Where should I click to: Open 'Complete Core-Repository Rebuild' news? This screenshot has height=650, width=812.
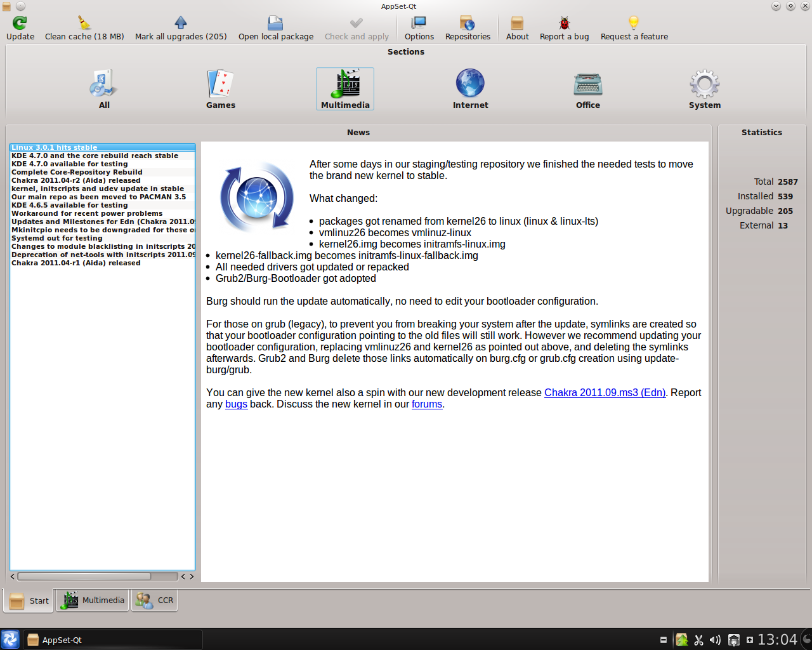point(102,172)
